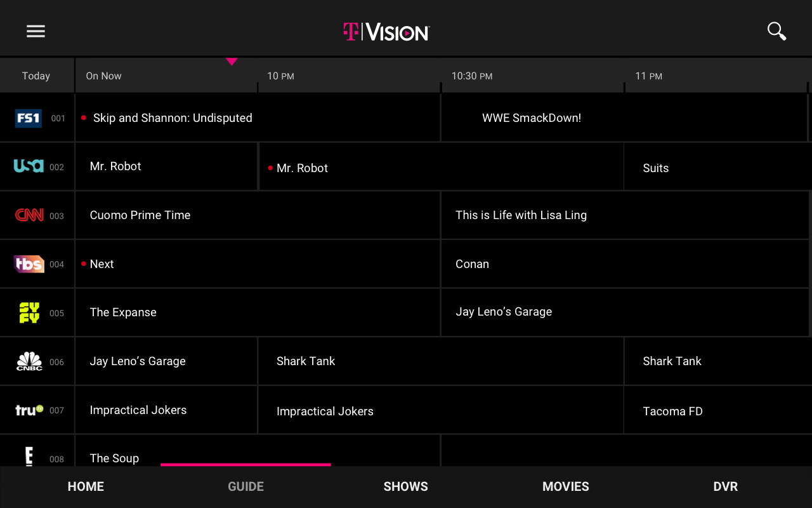Open This is Life with Lisa Ling

[x=625, y=215]
